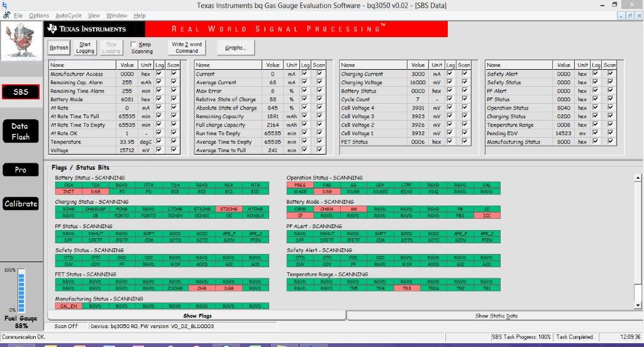Toggle Scan checkbox for Manufacturing Status
Screen dimensions: 644x347
(x=610, y=141)
